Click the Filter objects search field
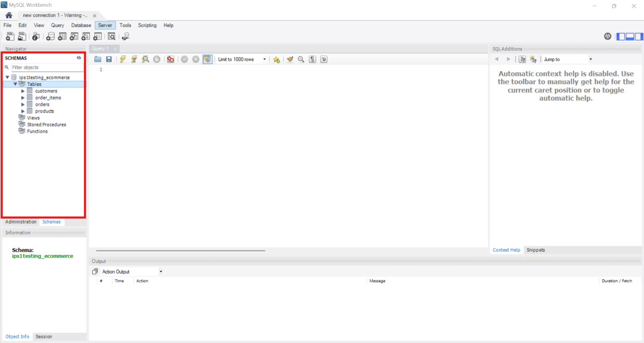 click(x=47, y=67)
